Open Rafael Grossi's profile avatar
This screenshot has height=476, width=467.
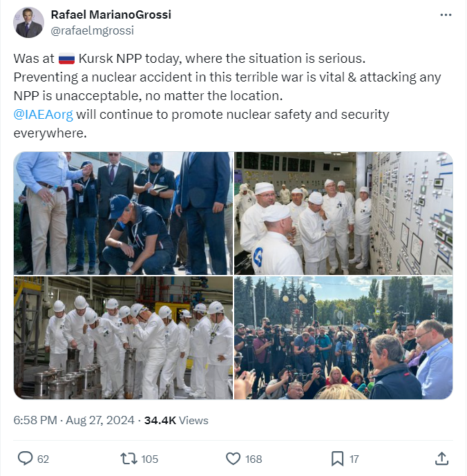point(28,23)
